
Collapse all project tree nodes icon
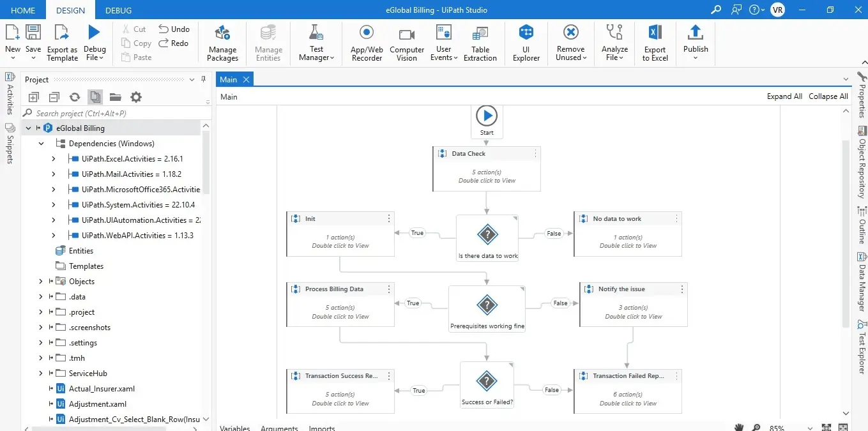point(54,97)
